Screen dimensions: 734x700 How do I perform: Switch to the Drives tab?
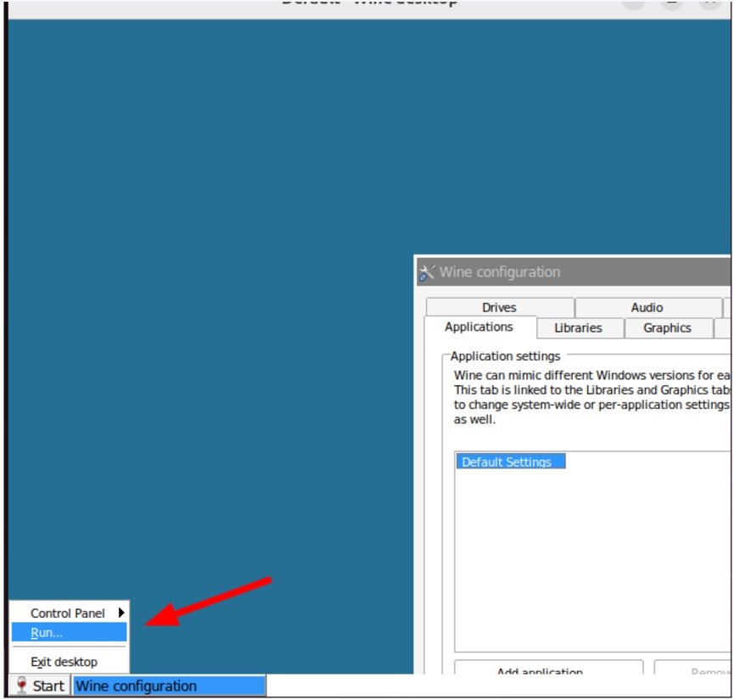[x=499, y=307]
